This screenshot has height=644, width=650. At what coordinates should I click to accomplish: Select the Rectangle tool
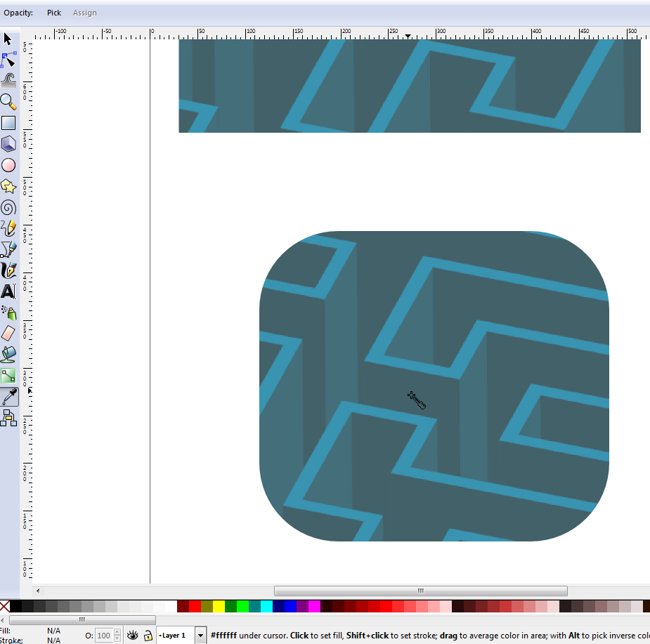pyautogui.click(x=8, y=123)
